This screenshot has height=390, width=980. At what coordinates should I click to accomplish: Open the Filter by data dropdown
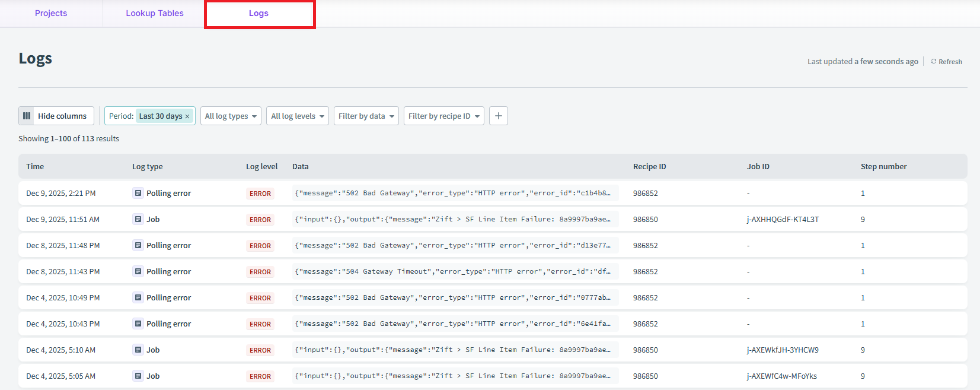pyautogui.click(x=366, y=116)
